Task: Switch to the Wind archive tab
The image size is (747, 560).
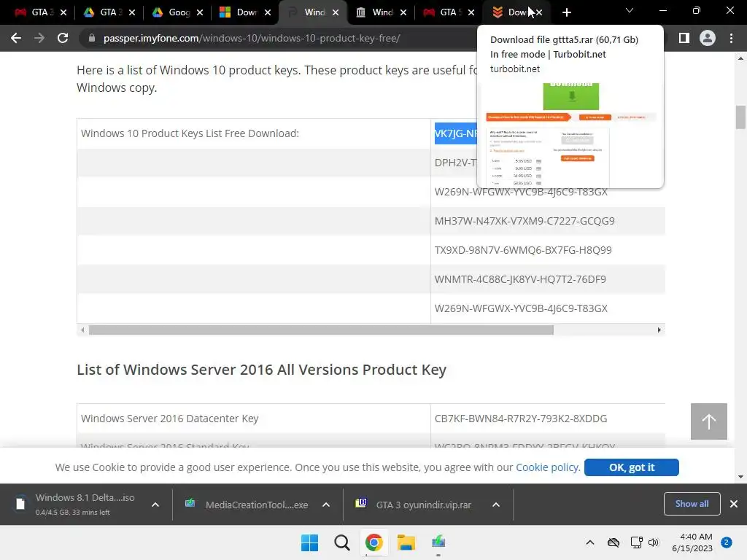Action: 374,12
